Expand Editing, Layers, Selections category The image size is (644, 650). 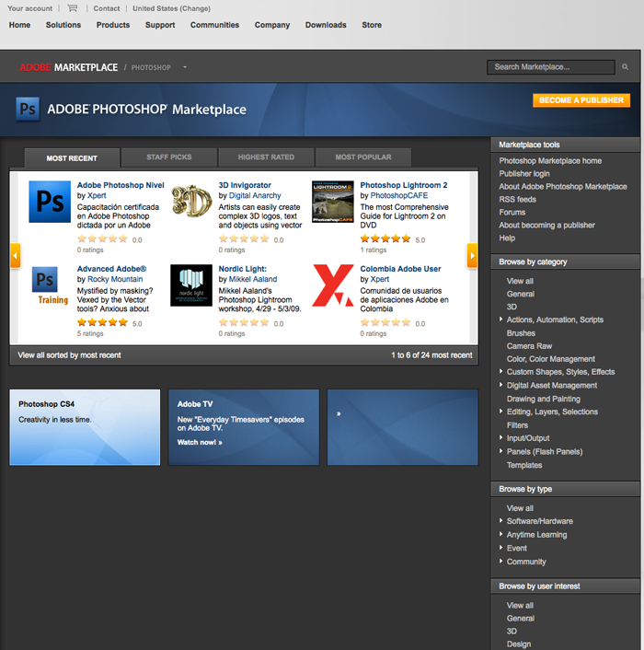tap(500, 412)
